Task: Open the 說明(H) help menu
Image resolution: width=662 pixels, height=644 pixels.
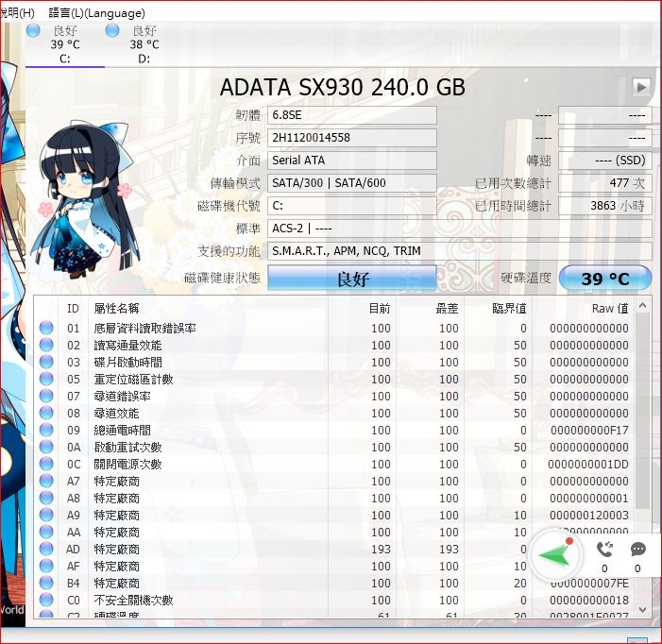Action: (17, 13)
